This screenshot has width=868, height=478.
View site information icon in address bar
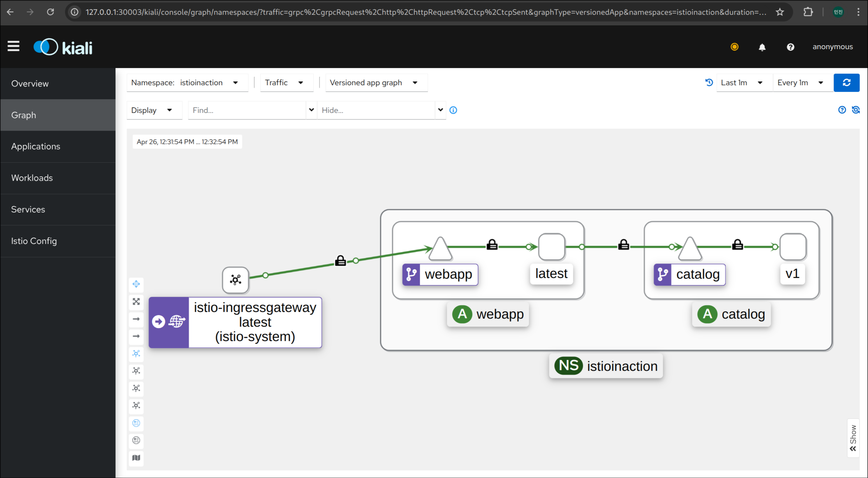pyautogui.click(x=74, y=12)
